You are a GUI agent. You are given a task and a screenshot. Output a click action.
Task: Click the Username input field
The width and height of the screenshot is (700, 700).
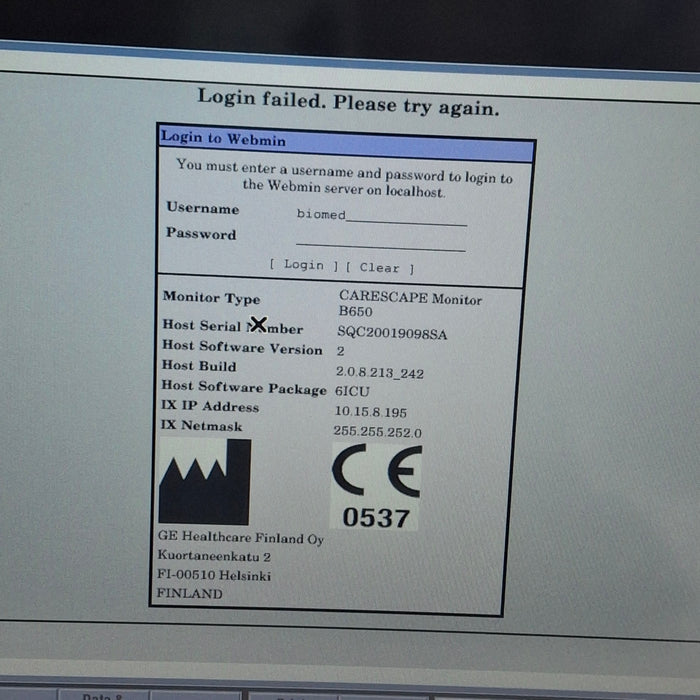point(382,217)
